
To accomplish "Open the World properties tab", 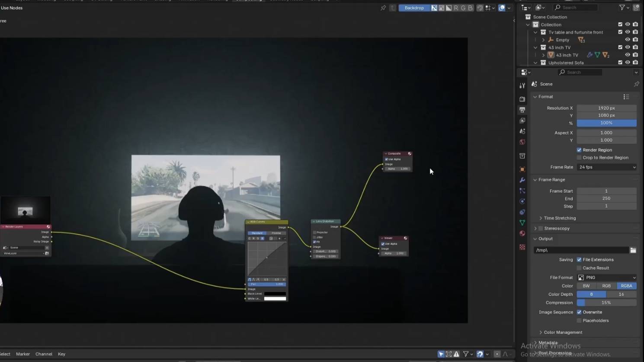I will click(522, 142).
